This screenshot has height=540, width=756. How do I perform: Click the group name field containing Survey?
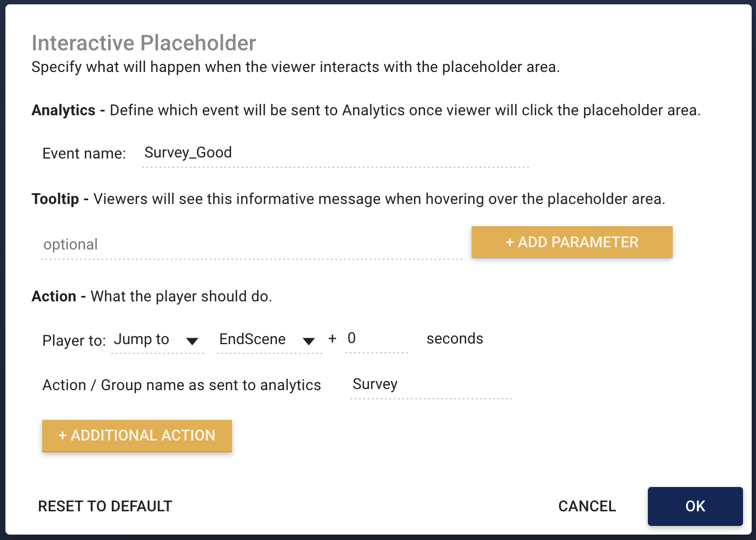coord(430,385)
